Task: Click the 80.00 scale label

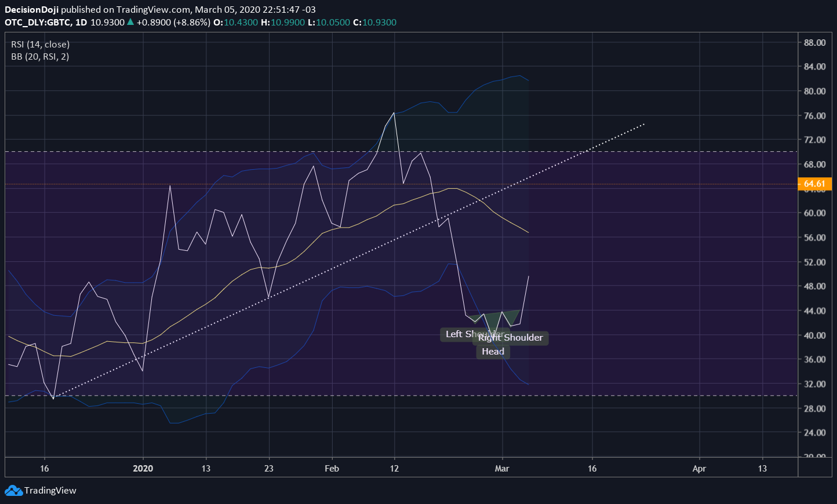Action: [814, 91]
